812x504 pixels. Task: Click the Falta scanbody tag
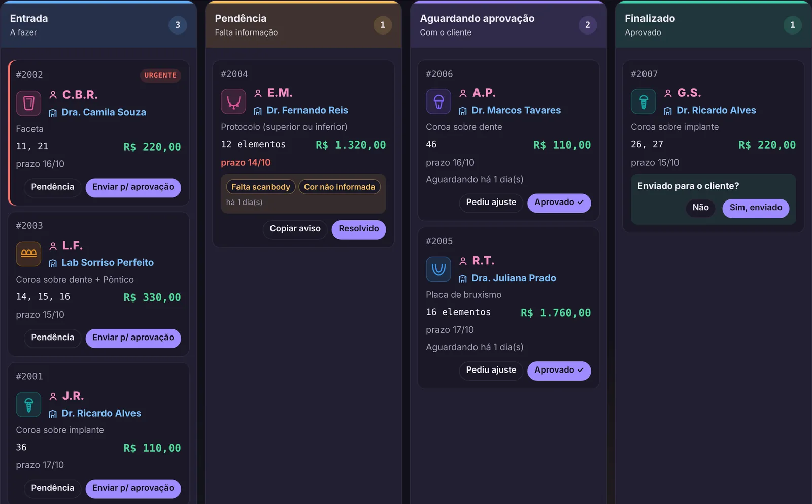click(x=261, y=187)
